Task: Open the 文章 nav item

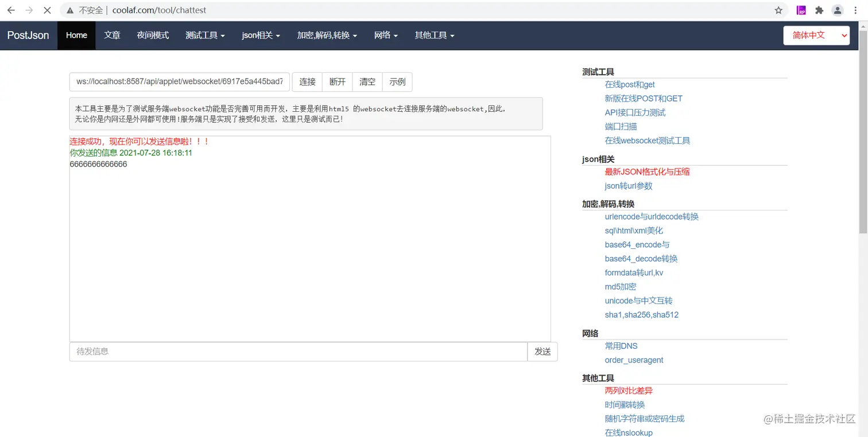Action: [112, 36]
